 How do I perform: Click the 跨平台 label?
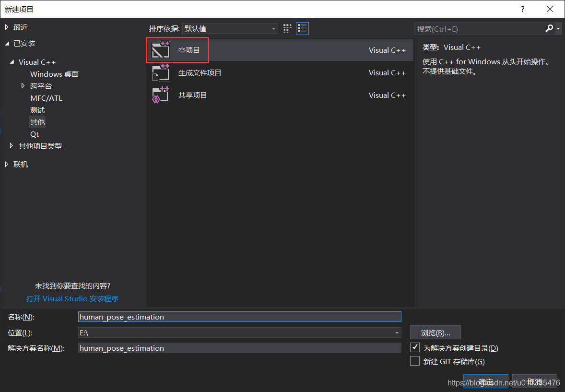point(41,86)
